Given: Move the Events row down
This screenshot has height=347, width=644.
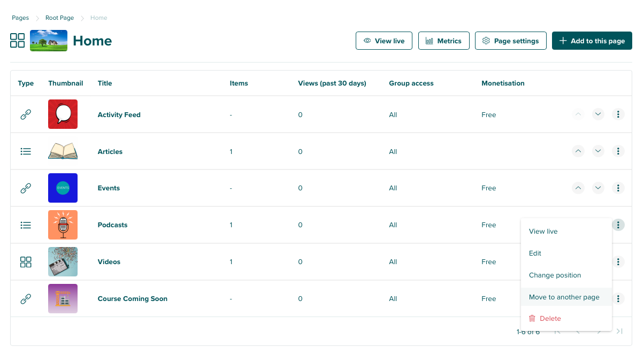Looking at the screenshot, I should click(x=598, y=188).
